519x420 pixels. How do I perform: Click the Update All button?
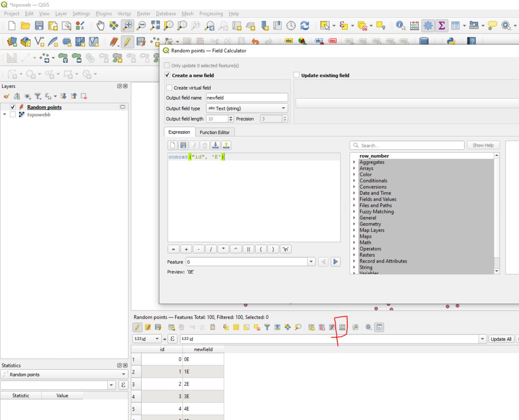tap(501, 339)
